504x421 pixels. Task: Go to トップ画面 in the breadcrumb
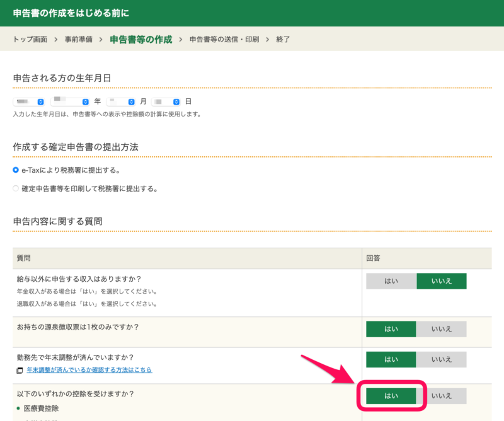tap(30, 39)
